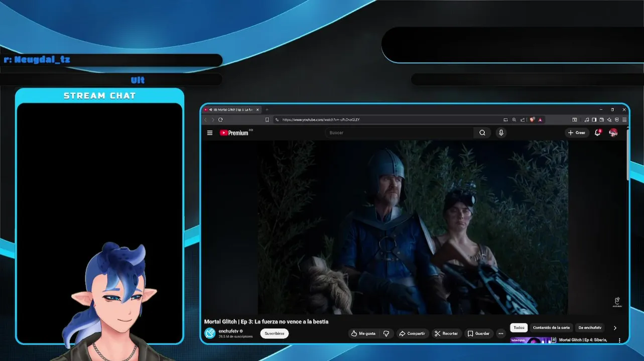Open the Leo AI sparkle icon
Image resolution: width=644 pixels, height=361 pixels.
click(x=609, y=120)
